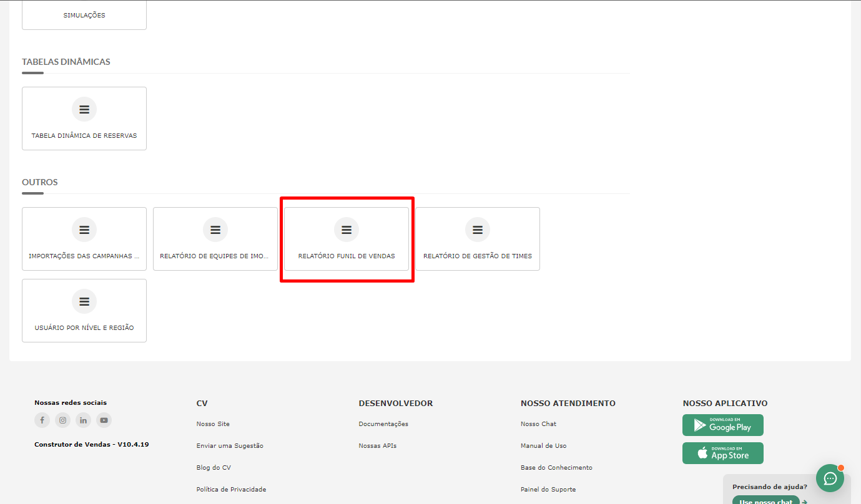Image resolution: width=861 pixels, height=504 pixels.
Task: Open the Relatório Funil de Vendas label
Action: pyautogui.click(x=347, y=256)
